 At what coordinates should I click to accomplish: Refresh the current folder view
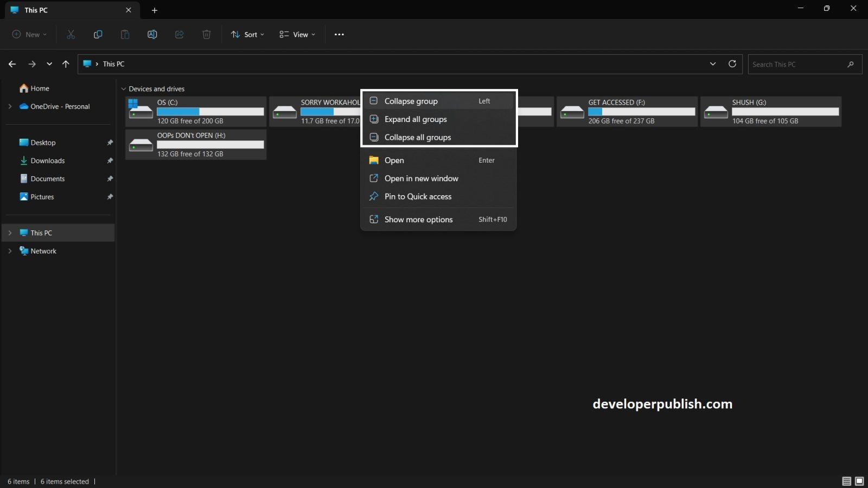click(732, 64)
